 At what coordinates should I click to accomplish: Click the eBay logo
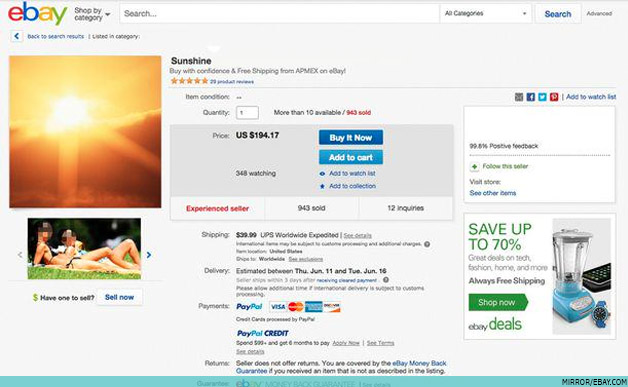click(x=38, y=13)
